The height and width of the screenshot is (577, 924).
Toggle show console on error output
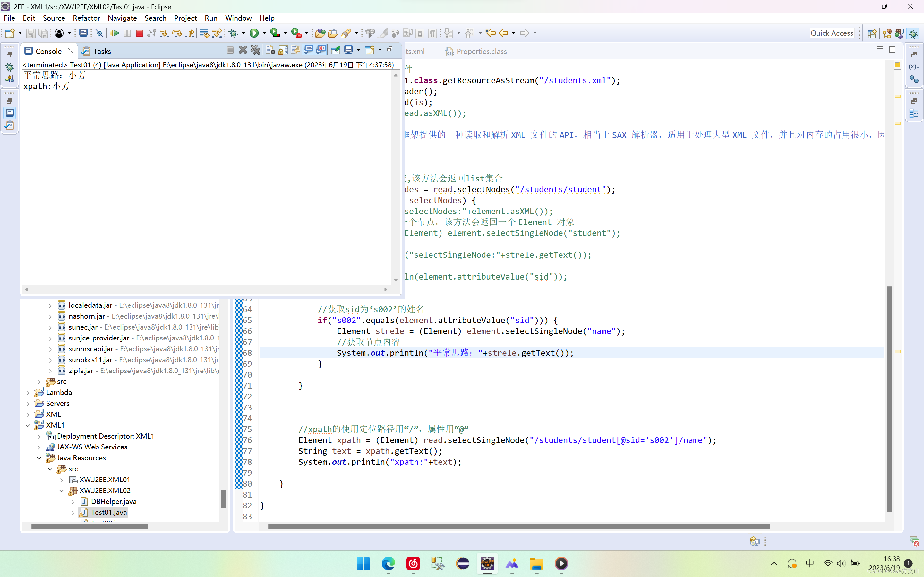(321, 50)
